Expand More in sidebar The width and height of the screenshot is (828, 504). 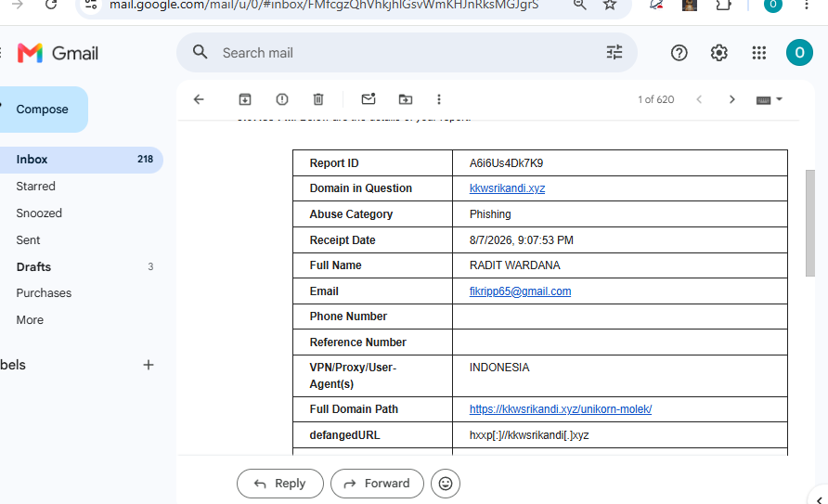click(30, 320)
